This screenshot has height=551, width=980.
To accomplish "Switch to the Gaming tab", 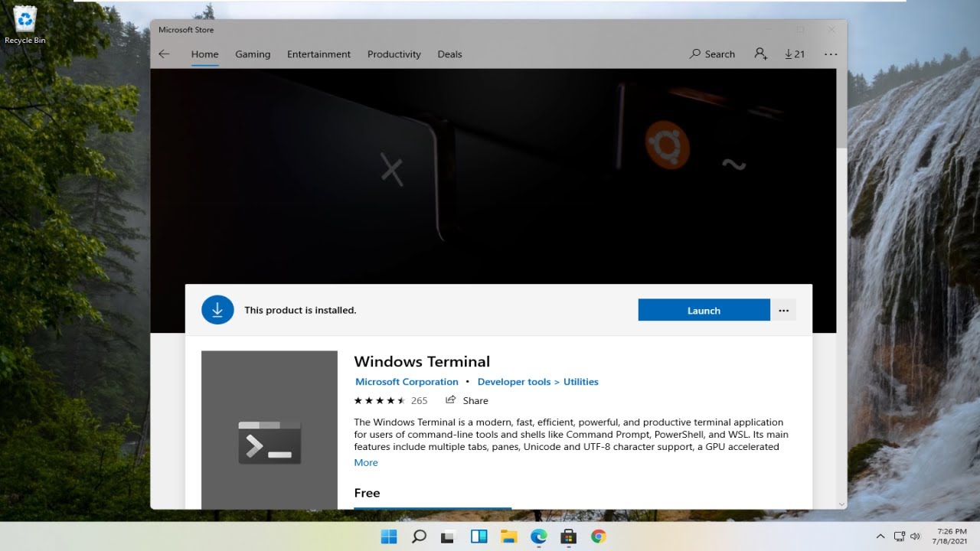I will [253, 54].
